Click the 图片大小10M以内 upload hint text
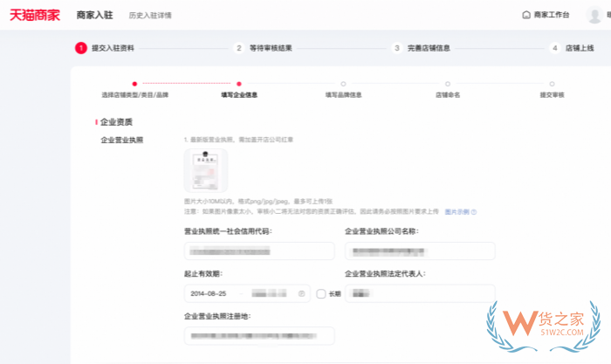 tap(258, 202)
